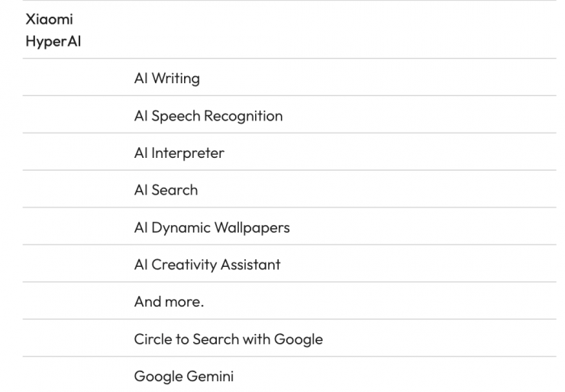Click the 'And more.' text
The image size is (565, 392).
[x=169, y=301]
